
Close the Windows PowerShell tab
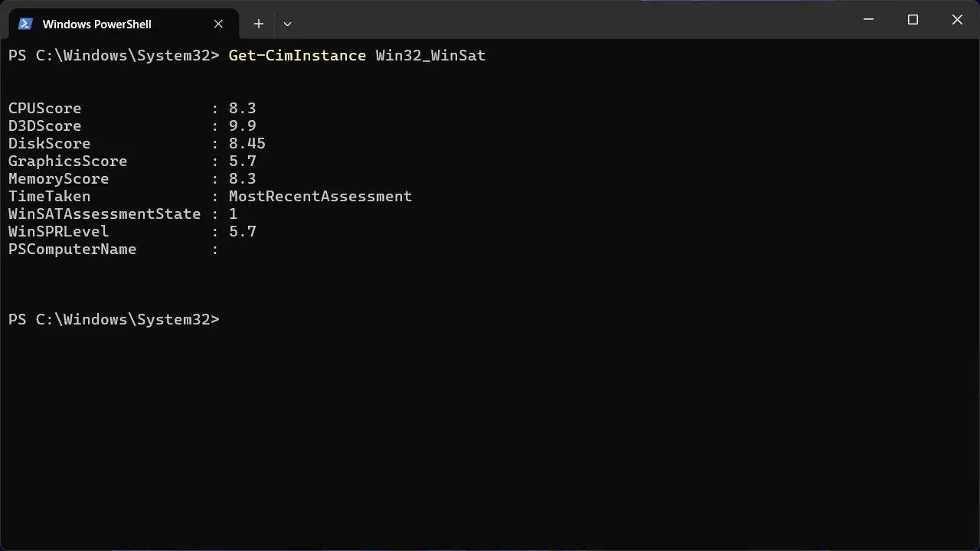pyautogui.click(x=218, y=24)
